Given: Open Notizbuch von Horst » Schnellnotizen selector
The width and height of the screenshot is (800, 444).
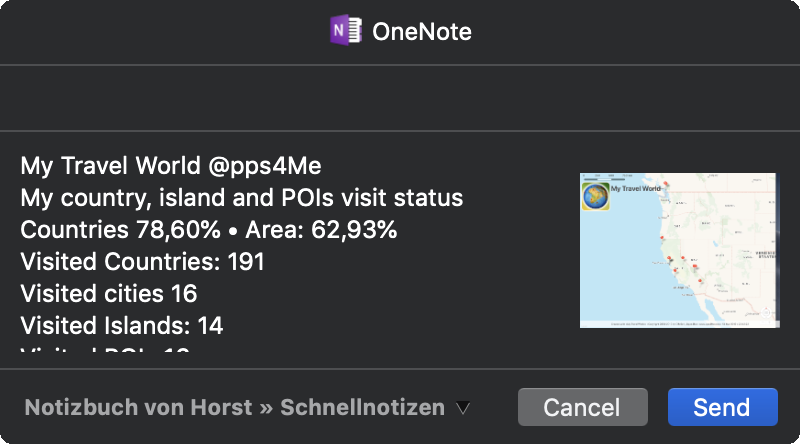Looking at the screenshot, I should click(x=247, y=408).
